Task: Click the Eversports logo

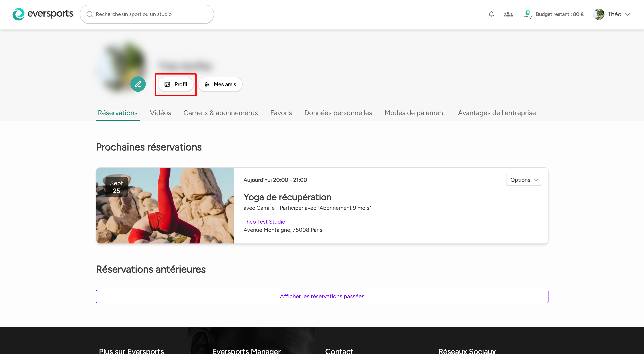Action: pos(43,14)
